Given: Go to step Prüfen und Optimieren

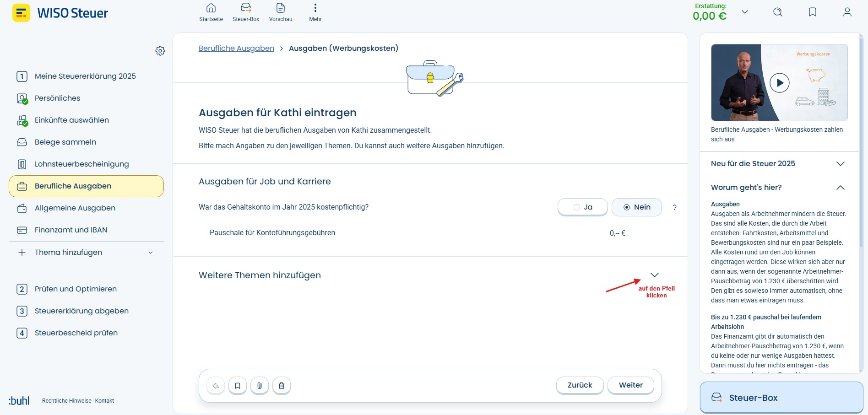Looking at the screenshot, I should pos(86,289).
